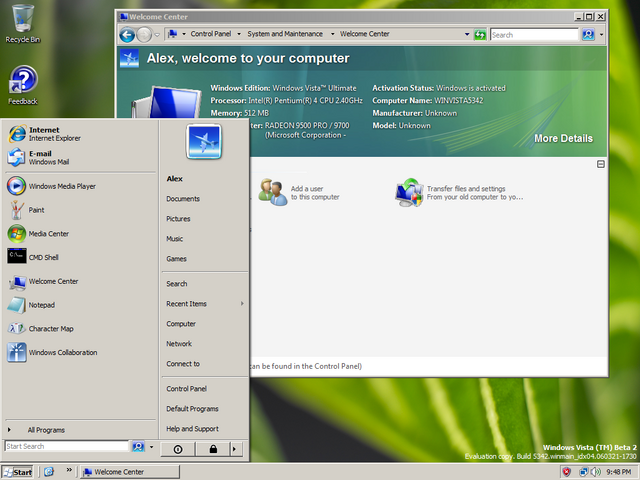Open Pictures from Start menu

(x=178, y=219)
